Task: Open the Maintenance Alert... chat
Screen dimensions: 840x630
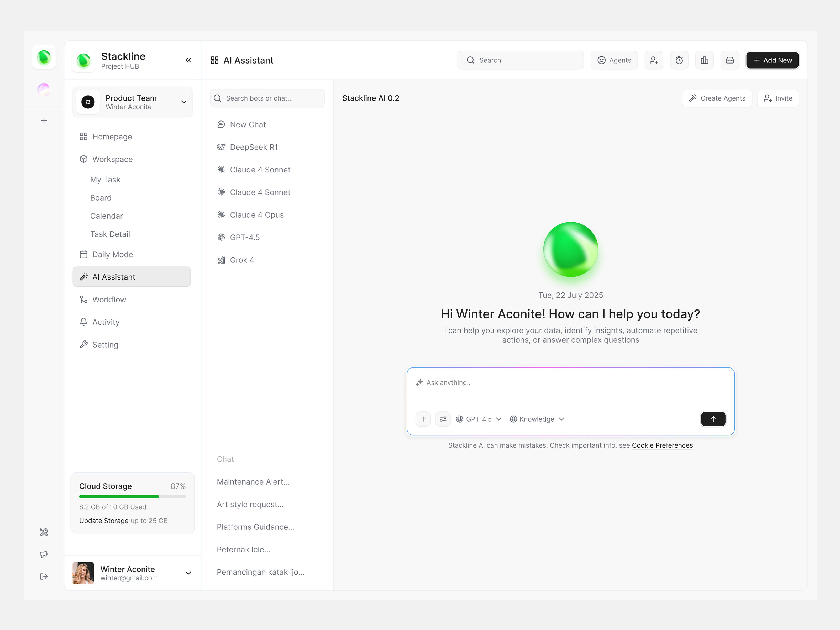Action: (x=253, y=482)
